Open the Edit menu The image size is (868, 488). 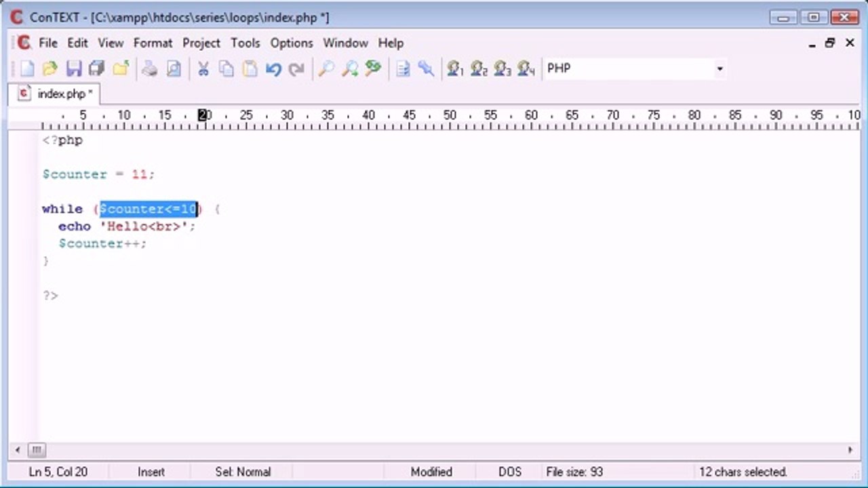click(77, 43)
